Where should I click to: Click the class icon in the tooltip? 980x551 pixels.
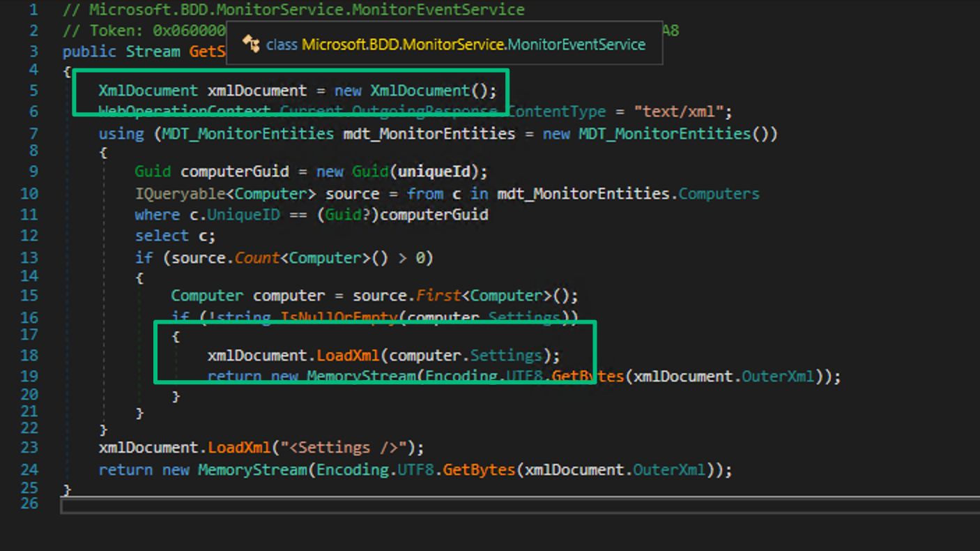(x=250, y=43)
